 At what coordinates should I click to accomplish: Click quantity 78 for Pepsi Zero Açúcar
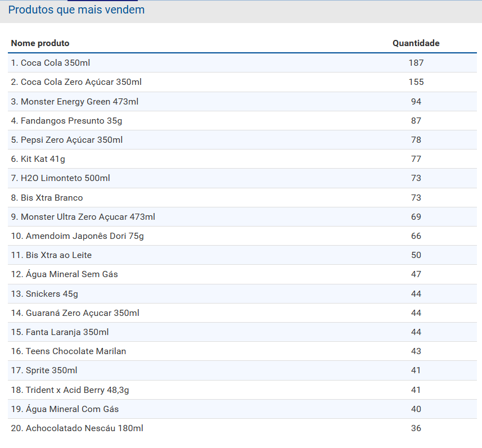tap(416, 140)
